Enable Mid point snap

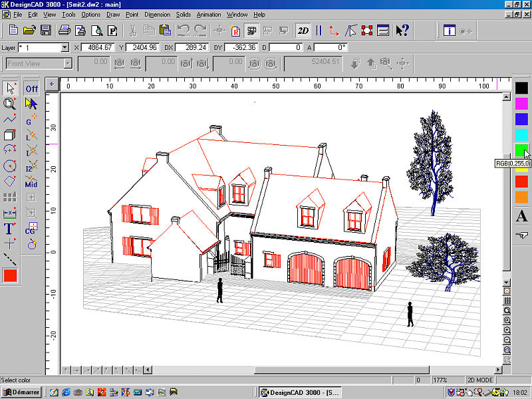31,182
